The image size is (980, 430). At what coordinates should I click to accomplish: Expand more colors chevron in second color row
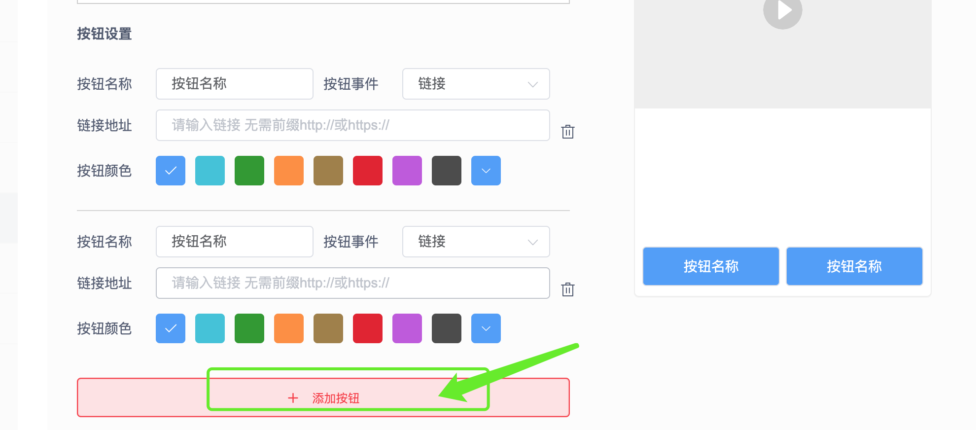tap(486, 328)
